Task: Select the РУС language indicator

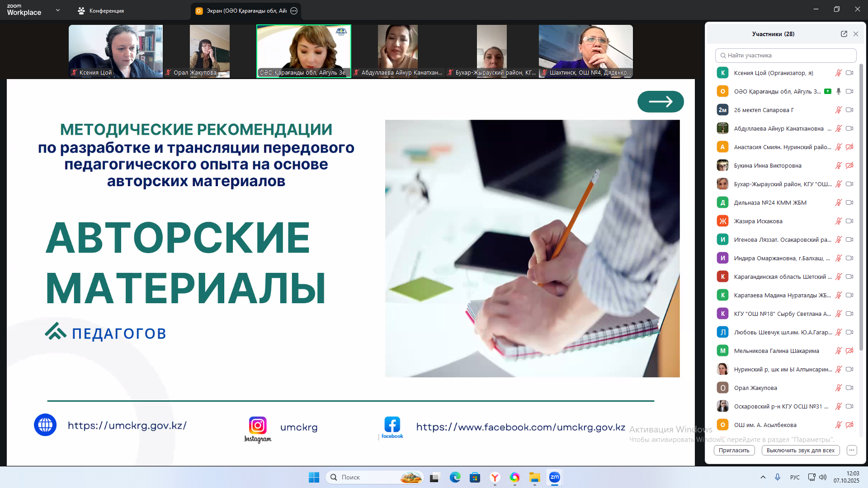Action: (x=794, y=477)
